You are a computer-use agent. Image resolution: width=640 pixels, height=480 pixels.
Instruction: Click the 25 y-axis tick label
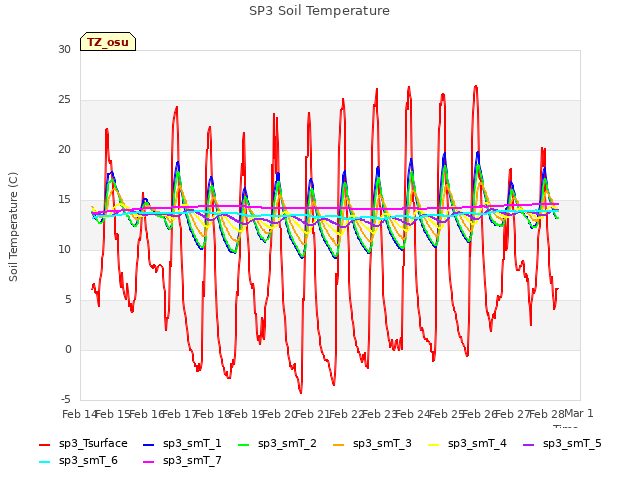(x=64, y=100)
